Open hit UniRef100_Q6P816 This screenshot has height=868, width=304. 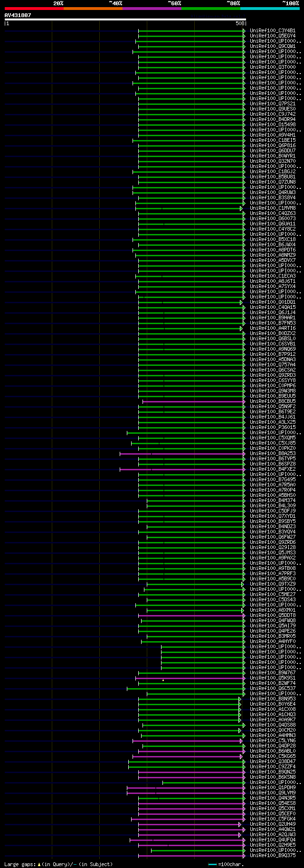[x=273, y=146]
